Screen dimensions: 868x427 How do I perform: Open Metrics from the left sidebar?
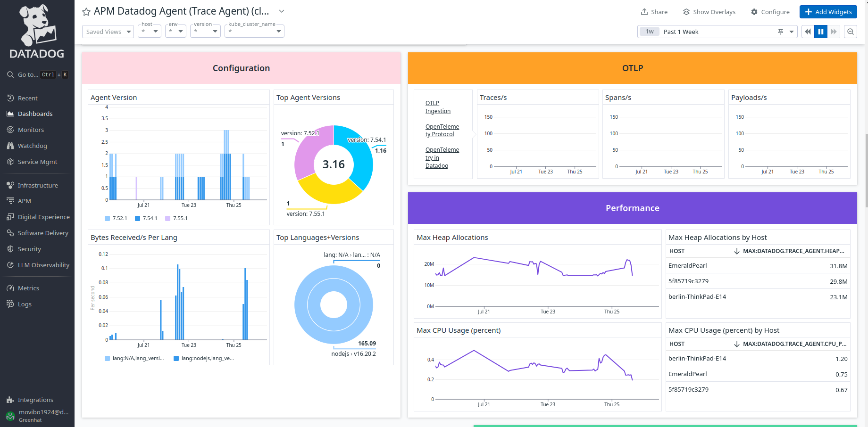click(28, 288)
